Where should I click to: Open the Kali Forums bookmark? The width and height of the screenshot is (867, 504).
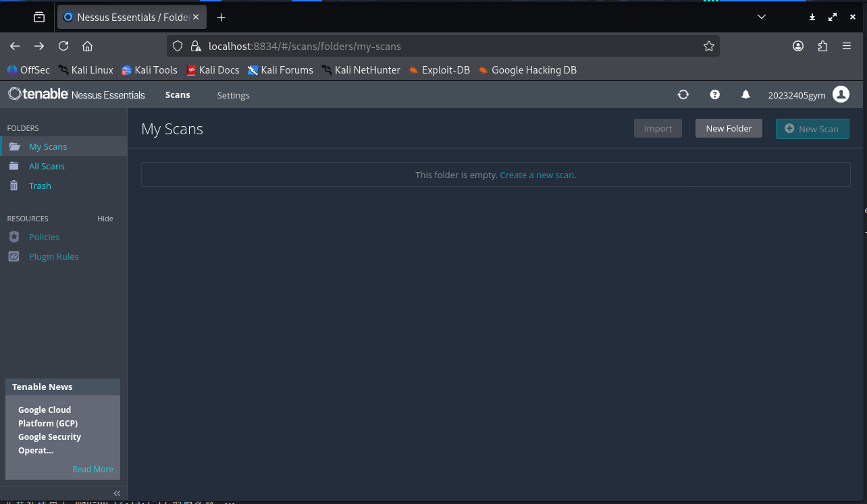tap(280, 69)
